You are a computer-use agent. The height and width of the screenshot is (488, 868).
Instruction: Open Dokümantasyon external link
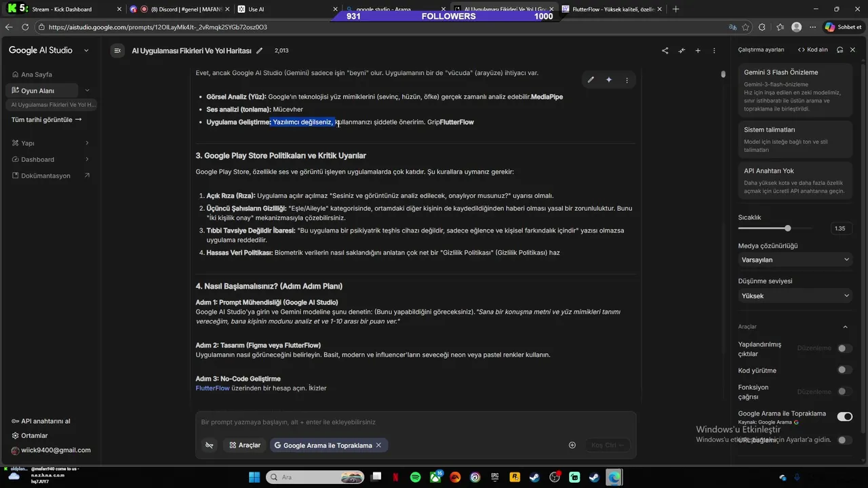click(51, 176)
